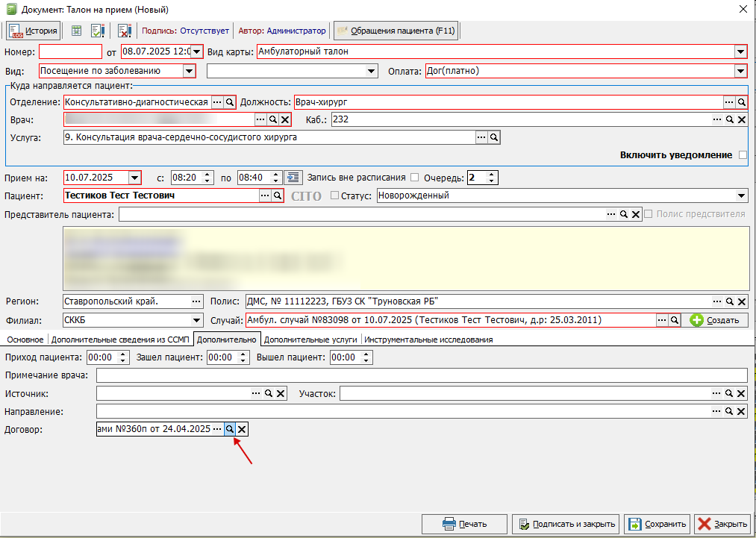Switch to the Основное tab

(x=25, y=340)
